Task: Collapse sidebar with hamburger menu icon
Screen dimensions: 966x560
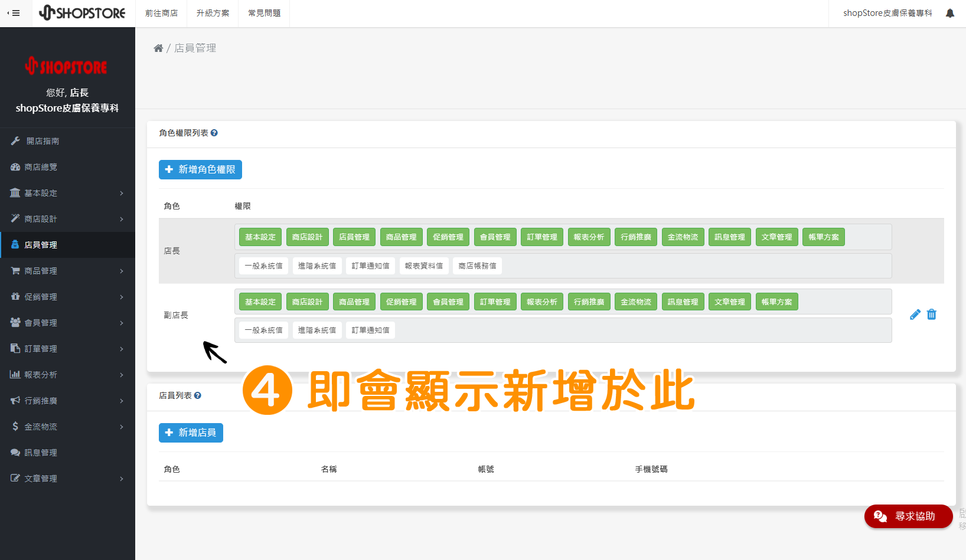Action: 14,13
